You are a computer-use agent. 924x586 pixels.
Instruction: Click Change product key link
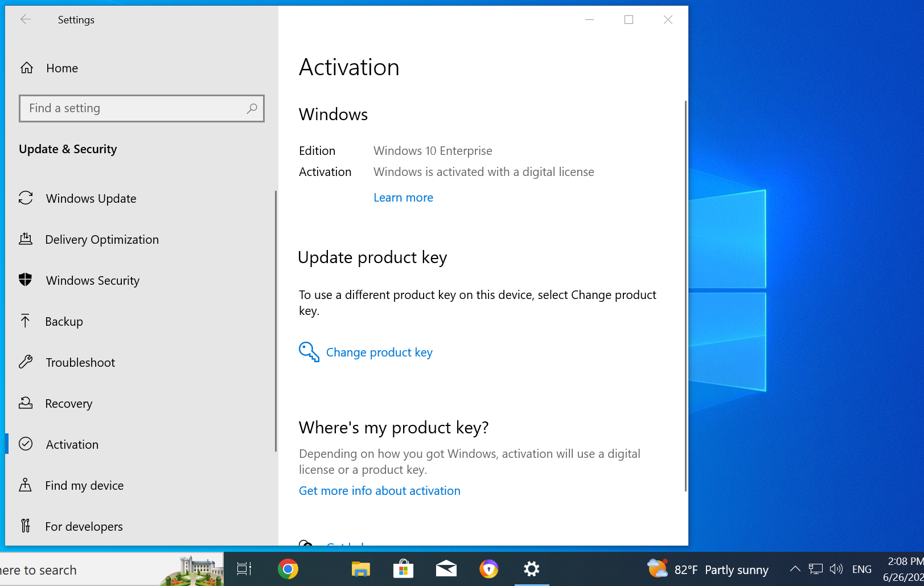pos(379,353)
